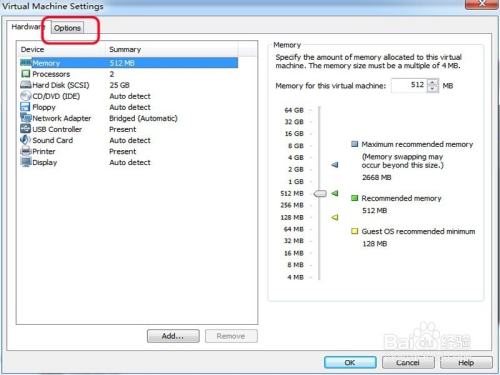Viewport: 500px width, 375px height.
Task: Select the Processors row label
Action: pos(51,74)
